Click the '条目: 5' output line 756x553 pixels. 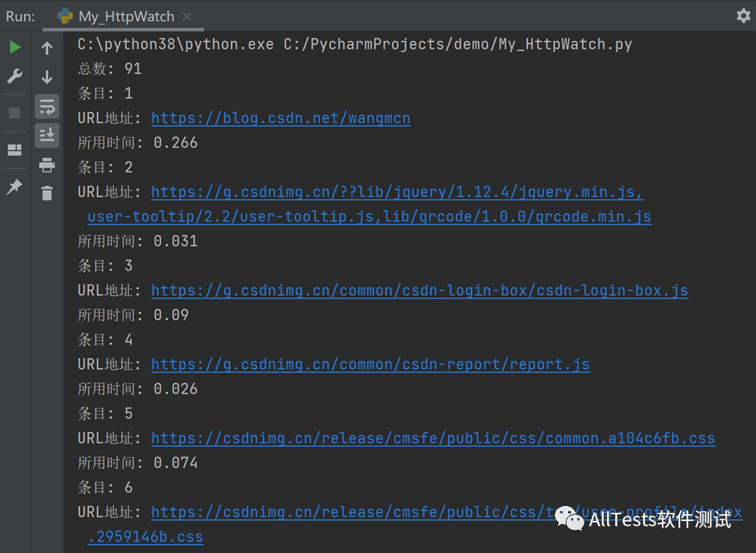point(105,413)
